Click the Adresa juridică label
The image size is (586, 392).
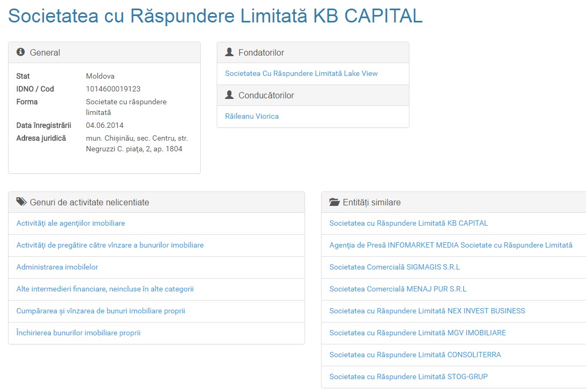(x=41, y=138)
